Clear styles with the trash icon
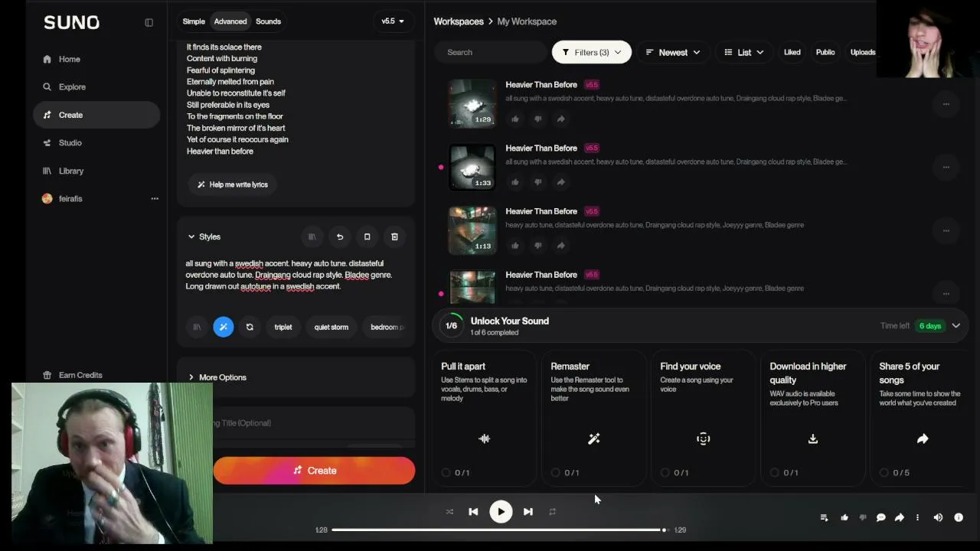This screenshot has height=551, width=980. [394, 237]
